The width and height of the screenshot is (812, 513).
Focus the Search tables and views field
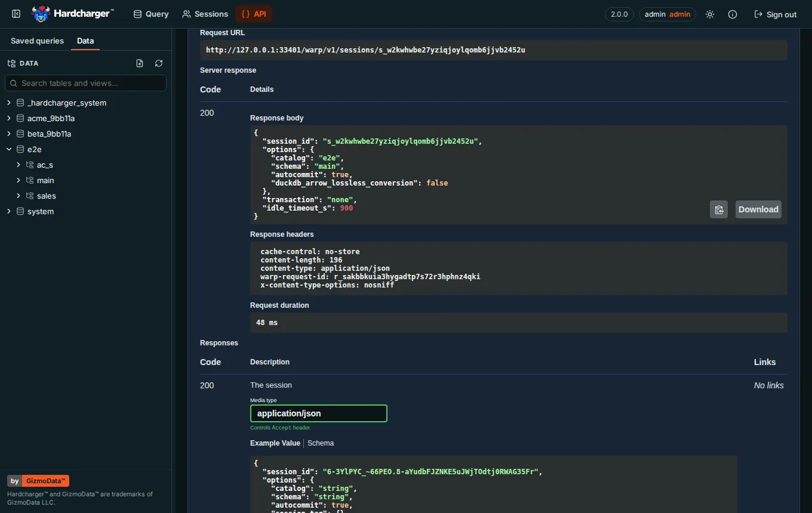[x=85, y=83]
